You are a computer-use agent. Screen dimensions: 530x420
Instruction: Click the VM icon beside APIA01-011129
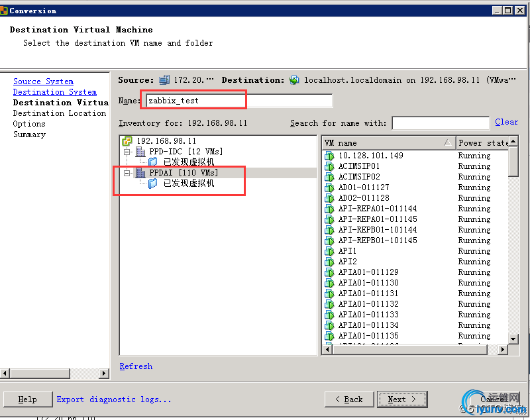tap(329, 272)
